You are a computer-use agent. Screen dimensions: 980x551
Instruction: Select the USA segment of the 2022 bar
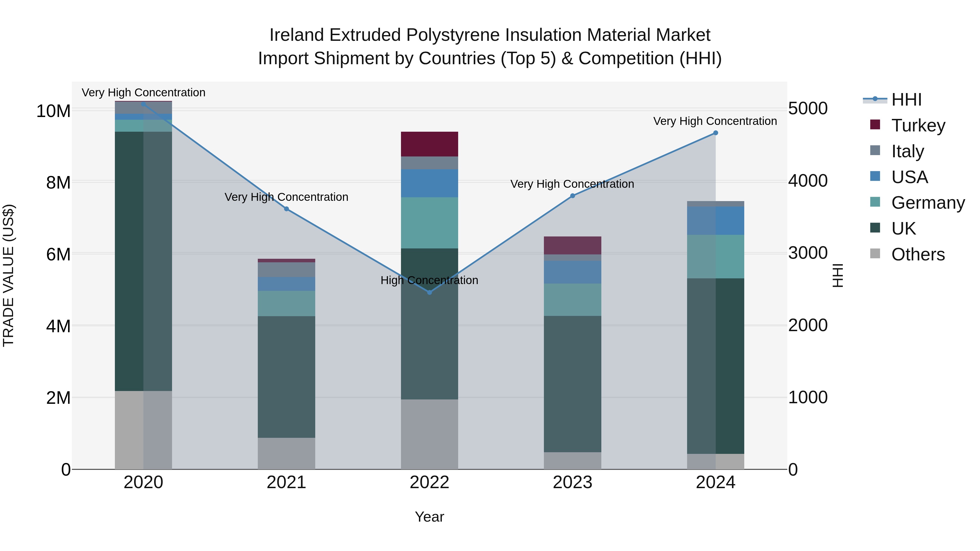[430, 183]
